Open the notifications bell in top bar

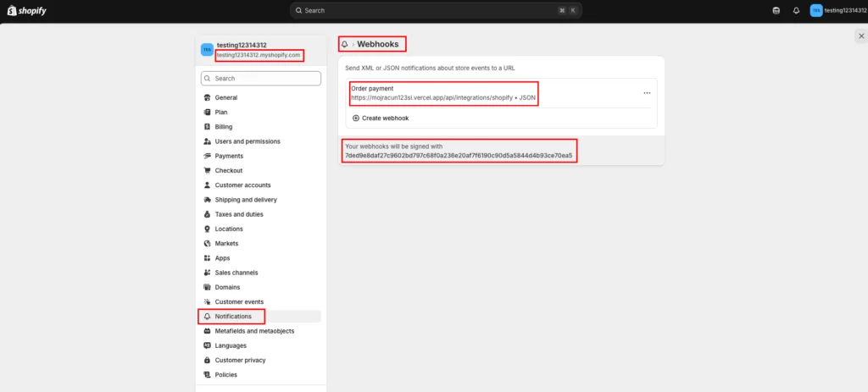pos(796,10)
